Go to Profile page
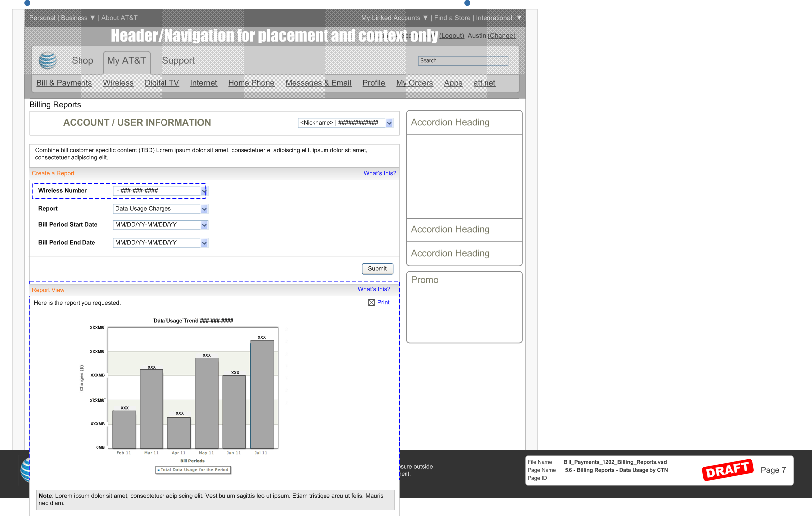 click(374, 83)
